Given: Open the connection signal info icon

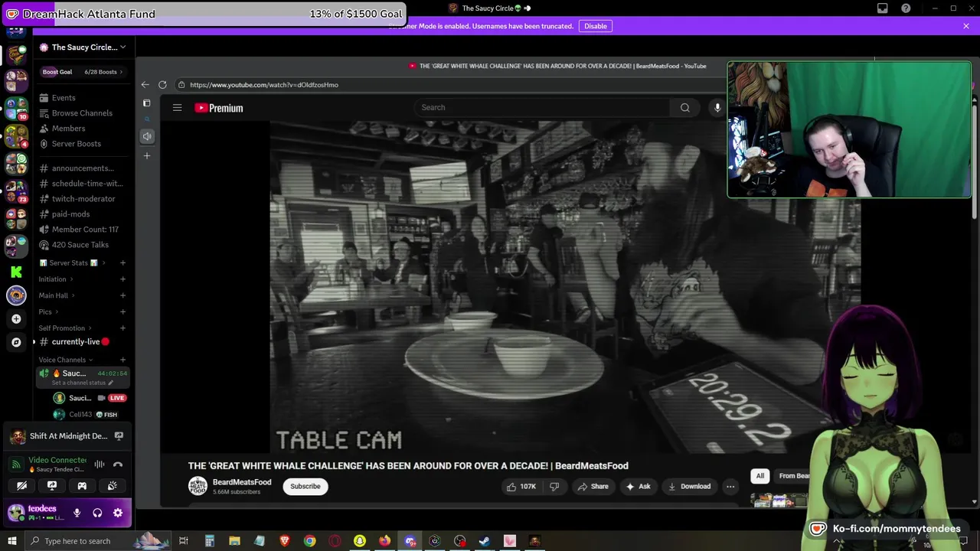Looking at the screenshot, I should [16, 465].
